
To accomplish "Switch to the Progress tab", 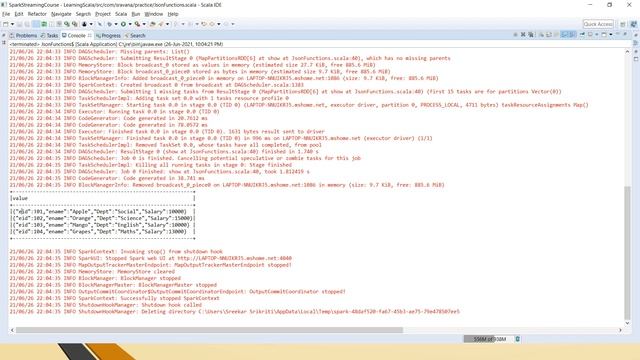I will click(108, 36).
